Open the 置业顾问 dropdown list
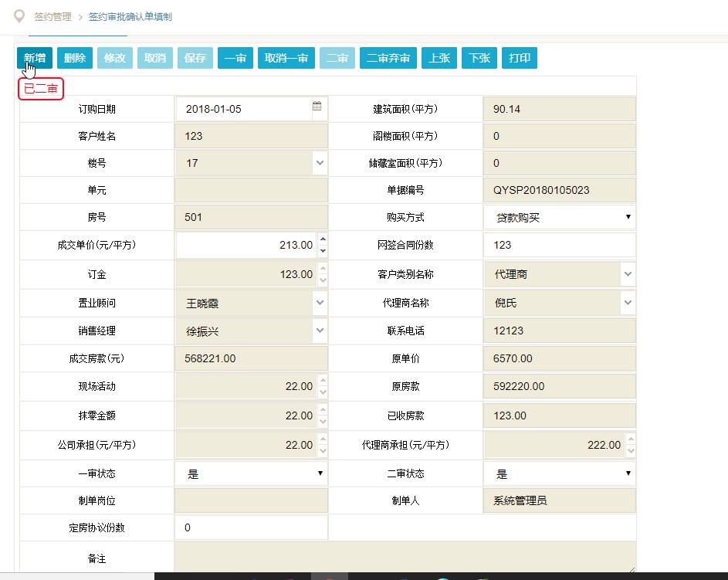 coord(320,303)
